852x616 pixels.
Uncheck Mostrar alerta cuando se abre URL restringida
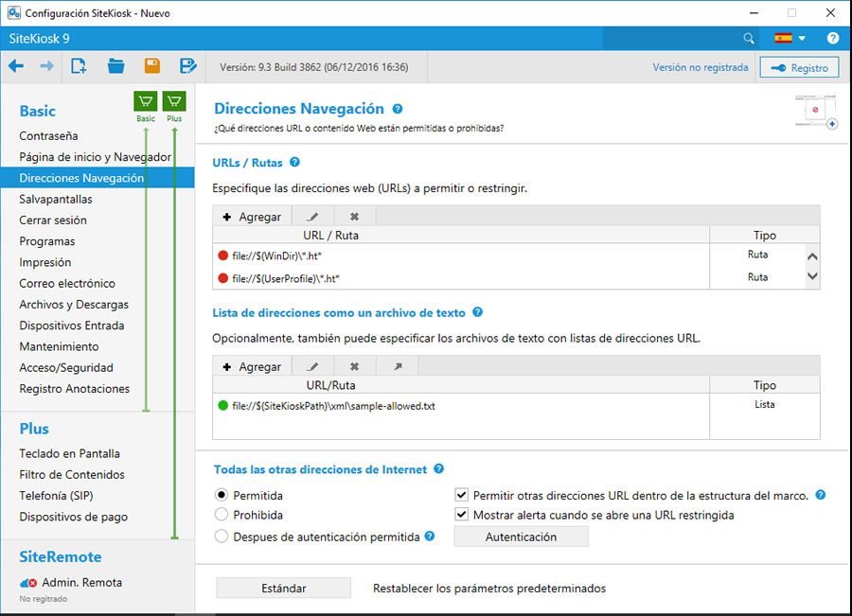pos(462,516)
